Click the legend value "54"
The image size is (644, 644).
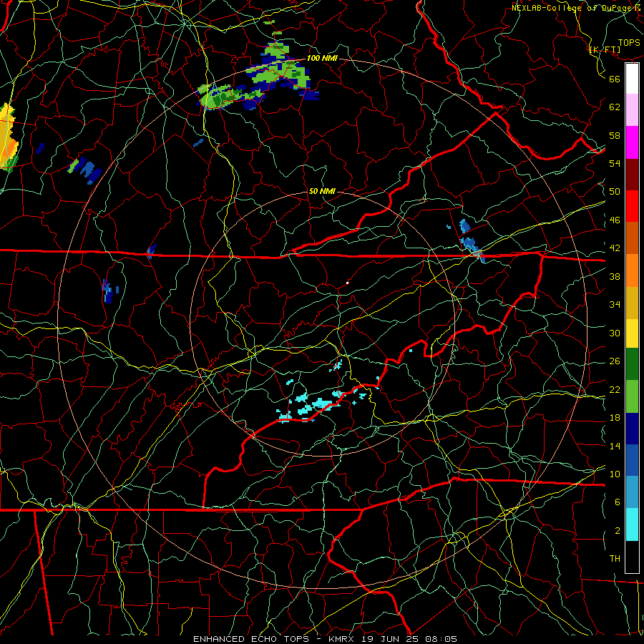tap(615, 163)
